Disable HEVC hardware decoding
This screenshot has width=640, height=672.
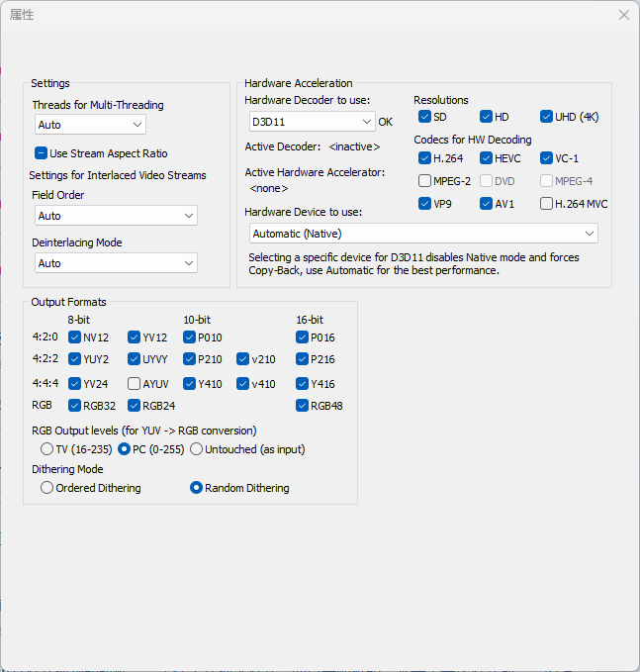487,158
